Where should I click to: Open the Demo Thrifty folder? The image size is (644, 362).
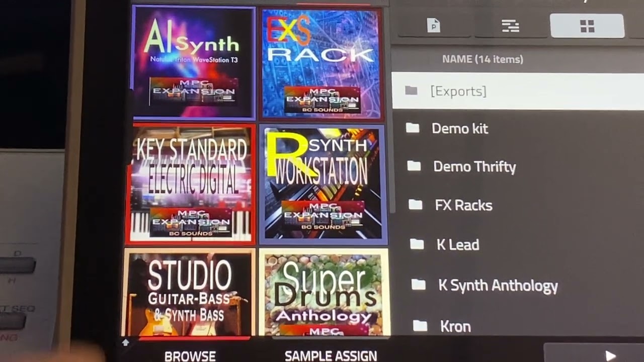point(518,166)
